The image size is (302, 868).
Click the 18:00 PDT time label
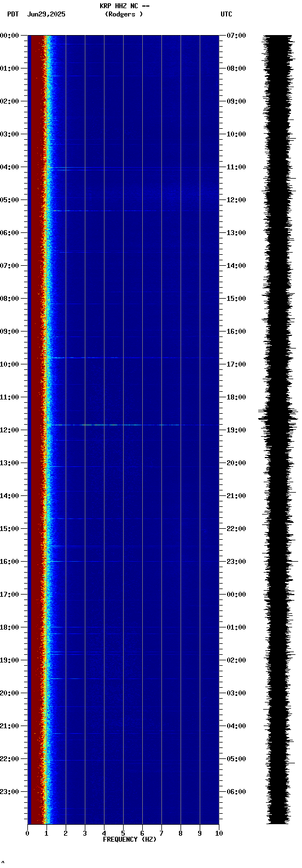(9, 627)
